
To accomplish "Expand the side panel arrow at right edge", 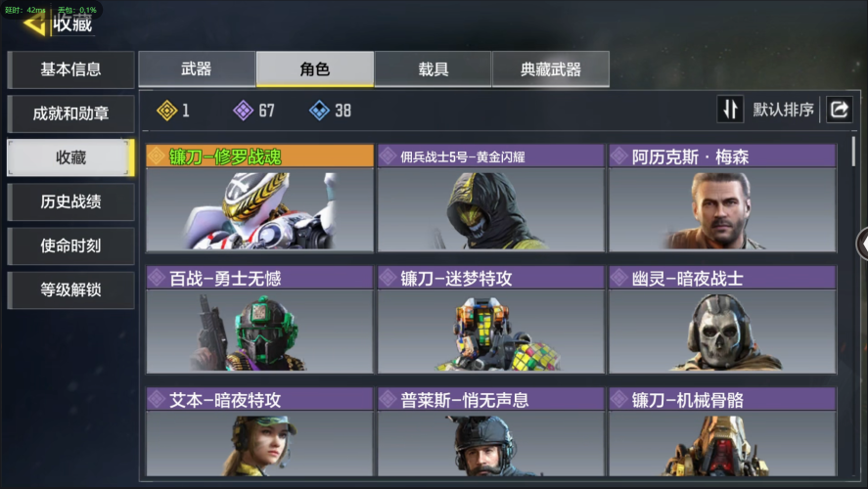I will click(862, 244).
